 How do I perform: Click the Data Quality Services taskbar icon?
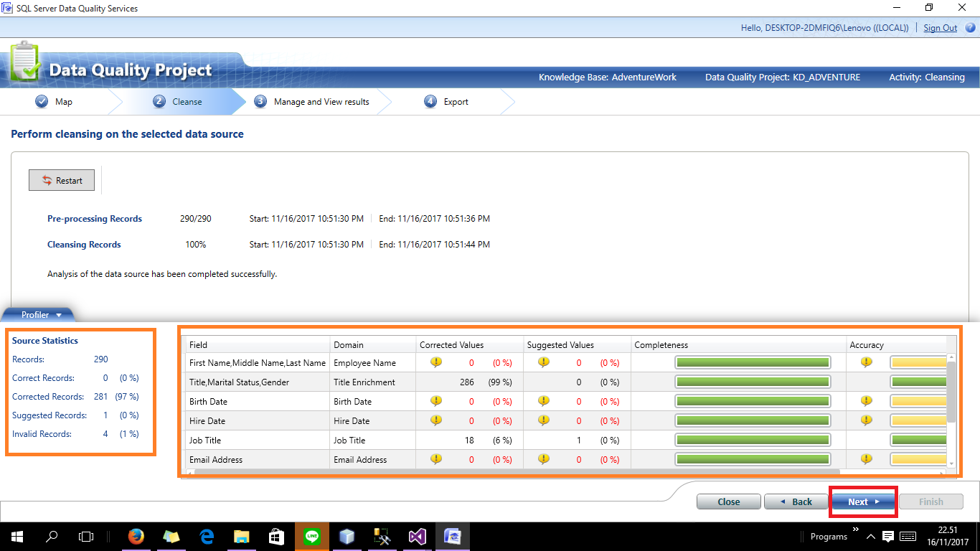pos(453,536)
